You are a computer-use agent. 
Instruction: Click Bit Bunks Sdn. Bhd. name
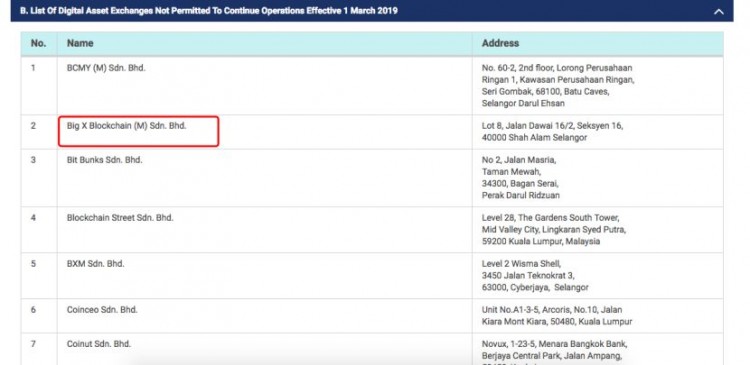point(105,160)
